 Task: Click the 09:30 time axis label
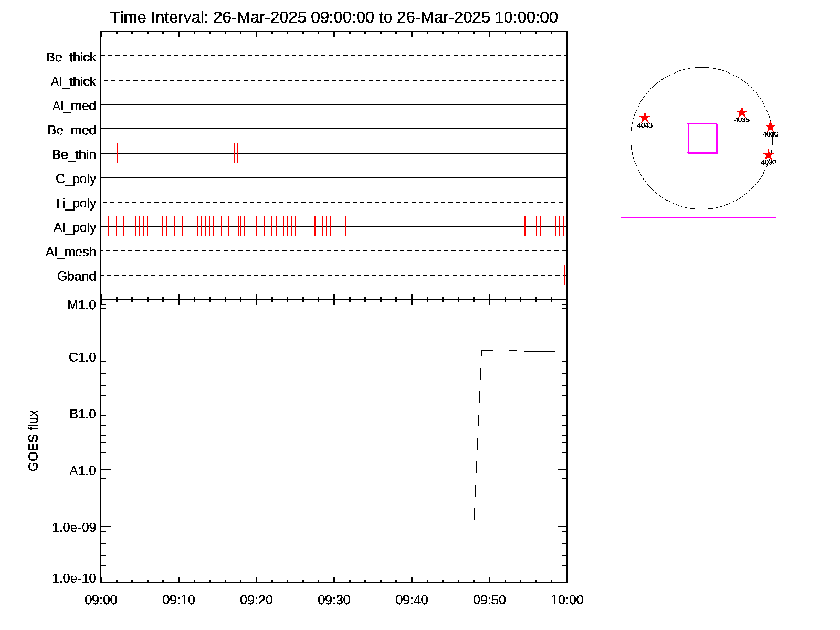tap(334, 600)
